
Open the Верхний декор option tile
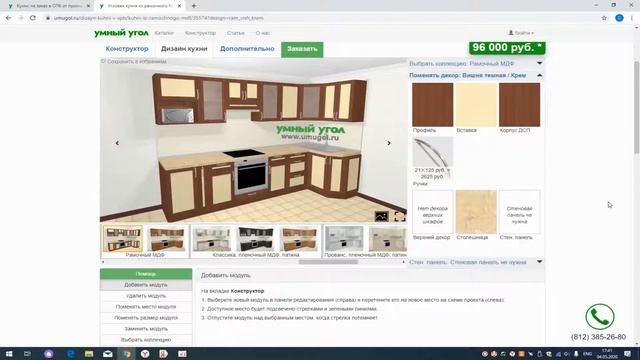(x=433, y=212)
